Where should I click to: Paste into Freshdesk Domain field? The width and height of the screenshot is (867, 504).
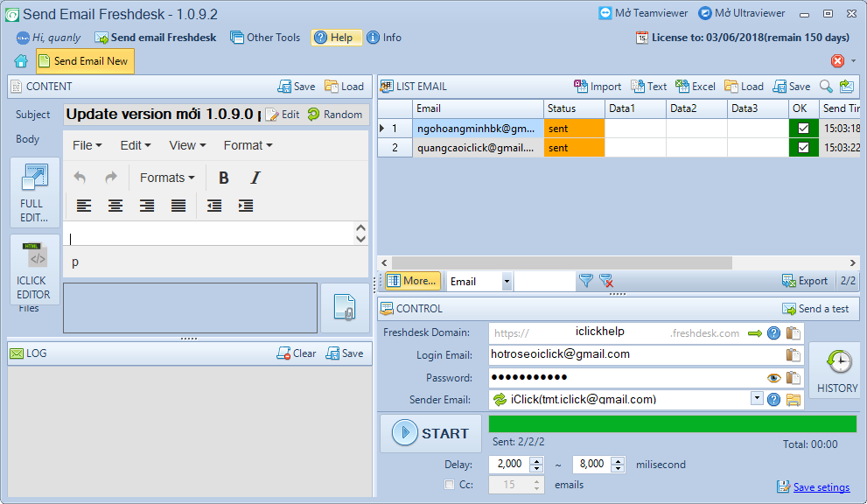[x=794, y=333]
